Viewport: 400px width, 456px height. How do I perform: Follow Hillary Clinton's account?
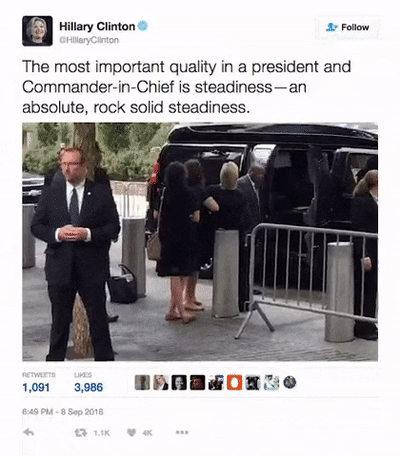347,27
